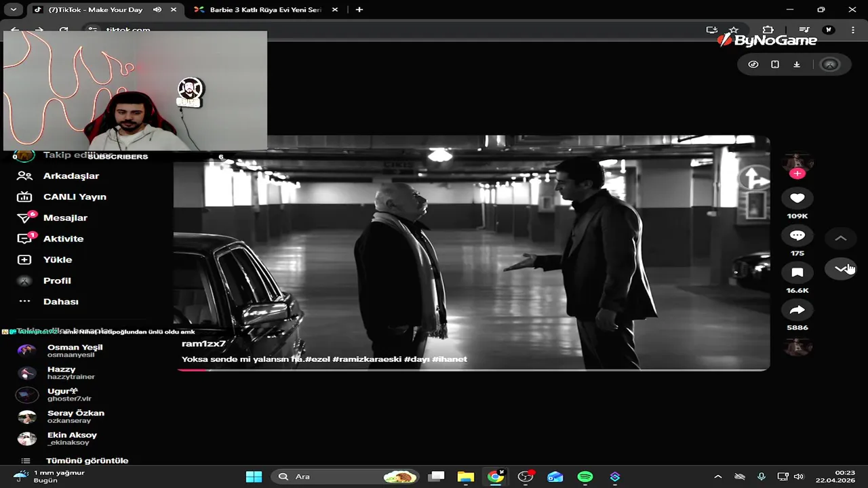This screenshot has width=868, height=488.
Task: Like the video with the heart icon
Action: (x=797, y=198)
